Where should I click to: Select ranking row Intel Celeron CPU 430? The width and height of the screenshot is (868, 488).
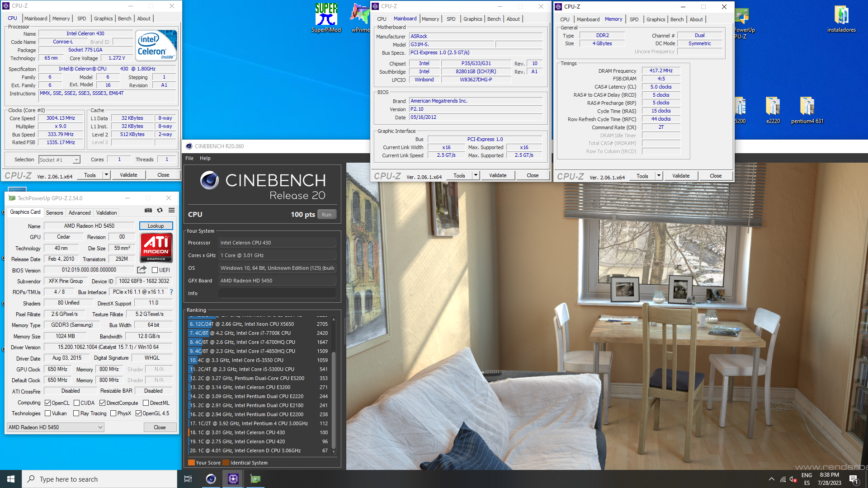(x=258, y=432)
